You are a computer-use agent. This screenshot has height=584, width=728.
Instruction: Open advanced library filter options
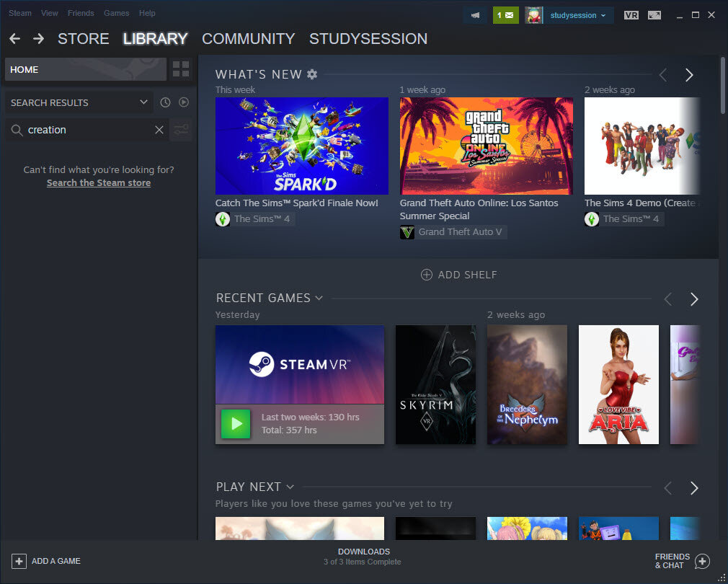pyautogui.click(x=181, y=130)
